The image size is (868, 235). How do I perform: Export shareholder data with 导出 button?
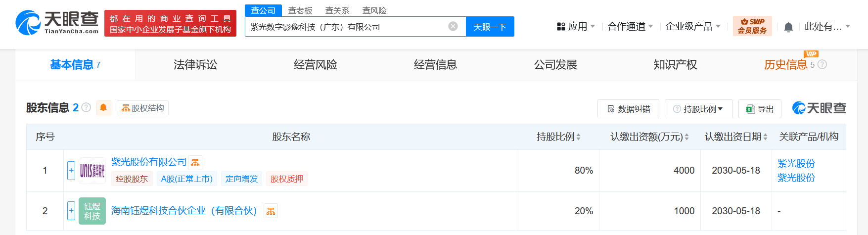click(760, 109)
